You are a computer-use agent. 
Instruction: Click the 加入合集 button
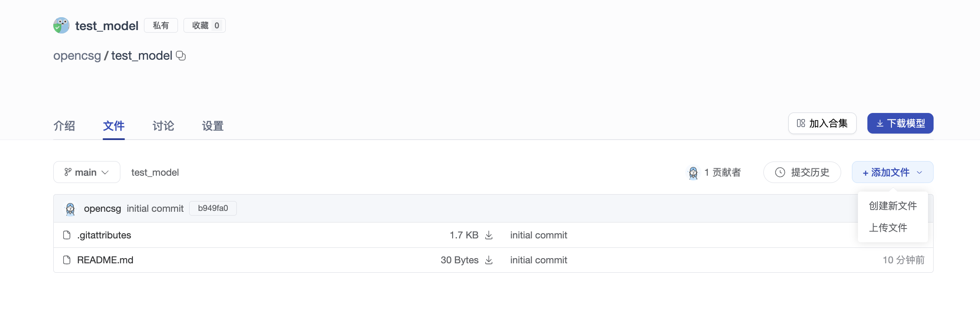pos(822,124)
